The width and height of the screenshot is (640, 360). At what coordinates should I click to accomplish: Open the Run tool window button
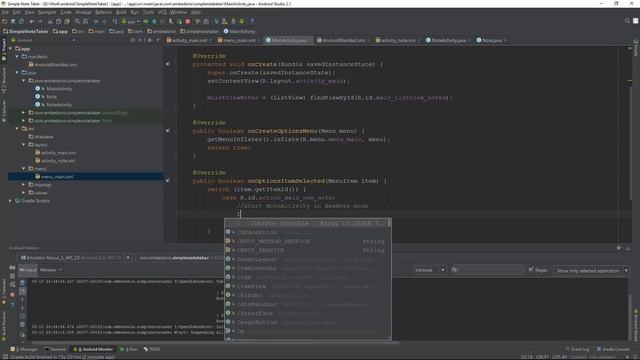(129, 349)
